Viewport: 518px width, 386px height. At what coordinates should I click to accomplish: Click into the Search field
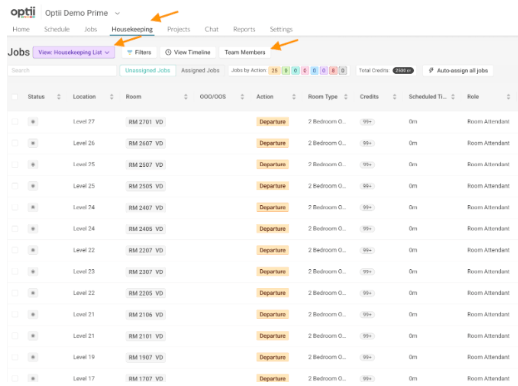click(x=62, y=70)
